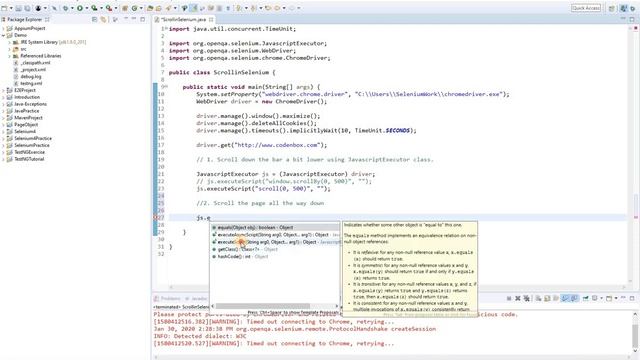Open the Open Console dropdown arrow
The width and height of the screenshot is (640, 360).
click(616, 298)
